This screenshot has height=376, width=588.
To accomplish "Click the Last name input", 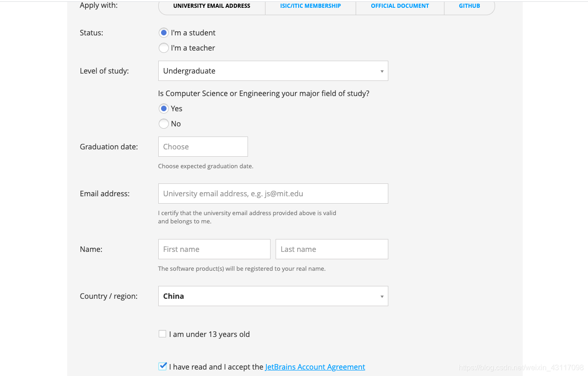I will tap(332, 249).
